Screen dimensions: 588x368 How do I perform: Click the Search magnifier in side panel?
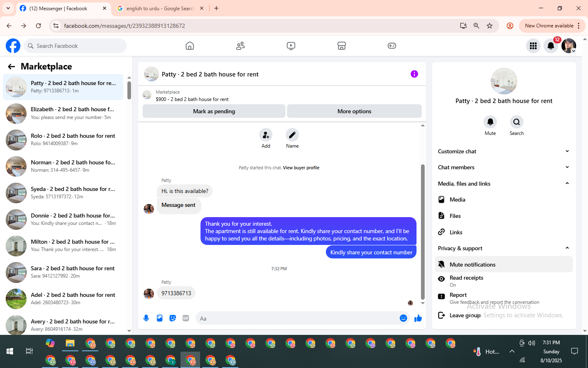click(517, 122)
